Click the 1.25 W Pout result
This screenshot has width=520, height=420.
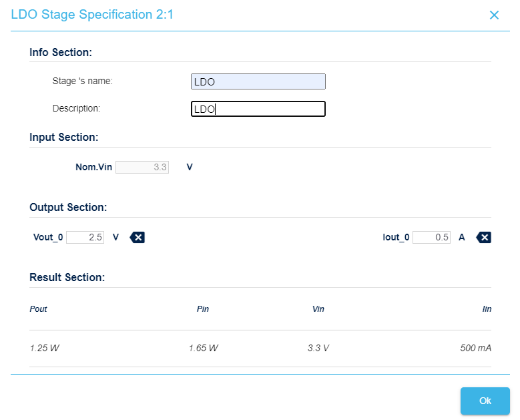click(45, 348)
